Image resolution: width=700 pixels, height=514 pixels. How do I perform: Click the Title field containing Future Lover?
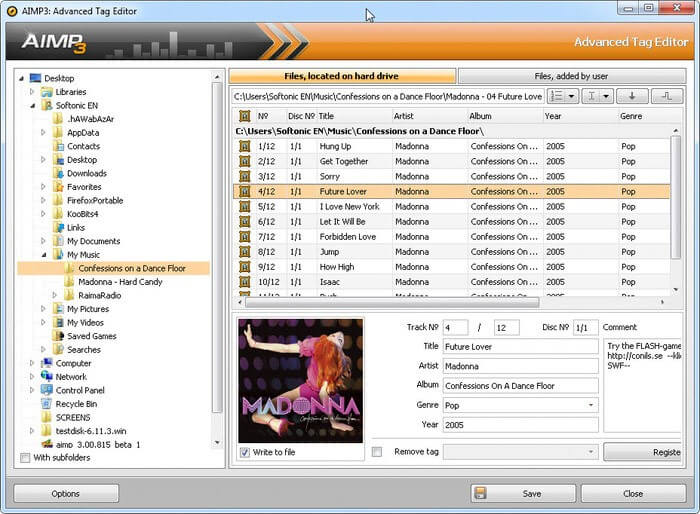click(x=521, y=347)
